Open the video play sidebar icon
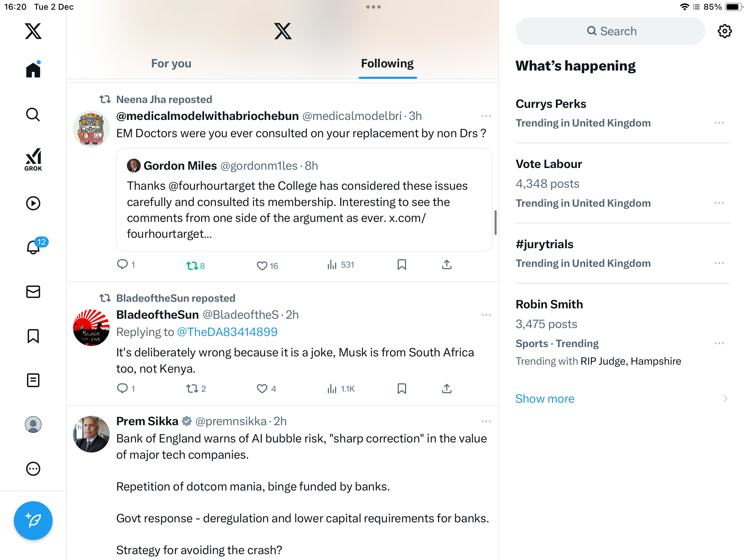This screenshot has width=747, height=560. [33, 203]
